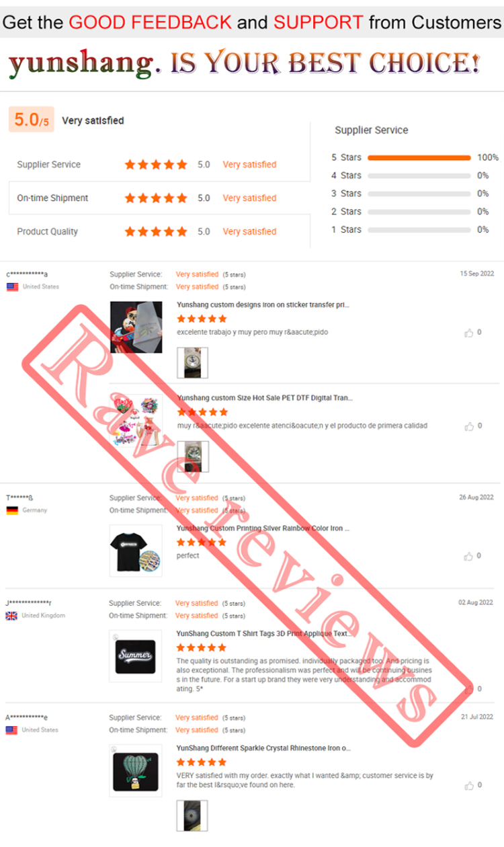Filter reviews by 4 Stars bar
504x847 pixels.
pyautogui.click(x=419, y=176)
